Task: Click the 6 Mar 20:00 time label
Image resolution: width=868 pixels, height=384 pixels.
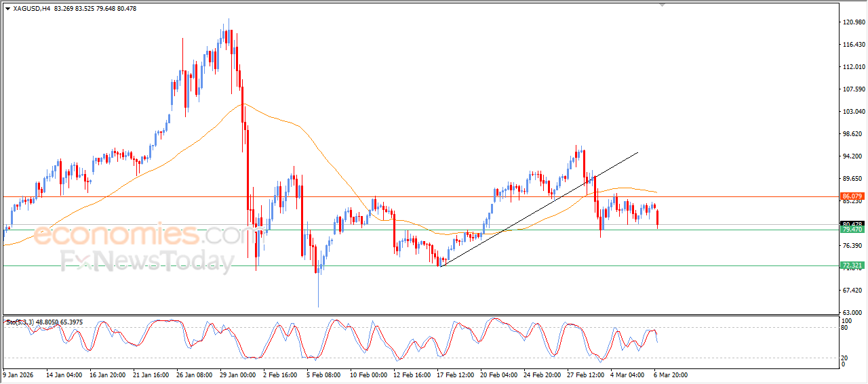Action: tap(669, 373)
